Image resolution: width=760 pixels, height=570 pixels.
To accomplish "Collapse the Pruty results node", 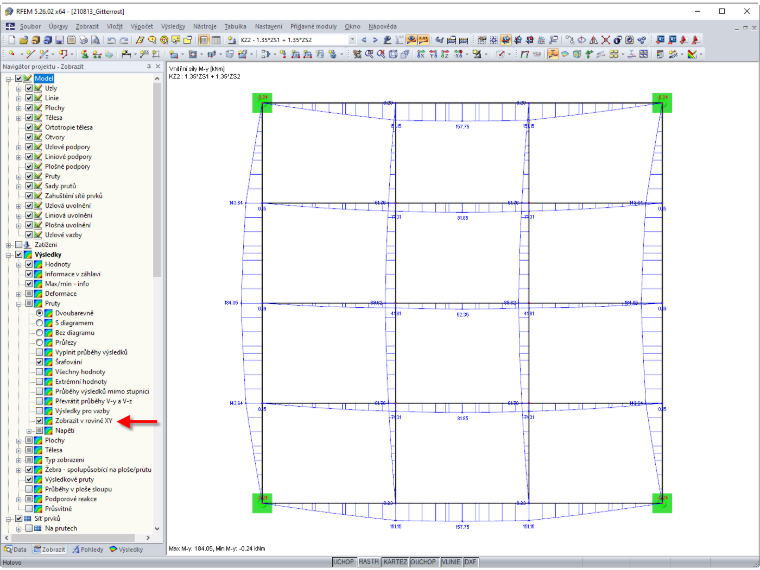I will (18, 303).
